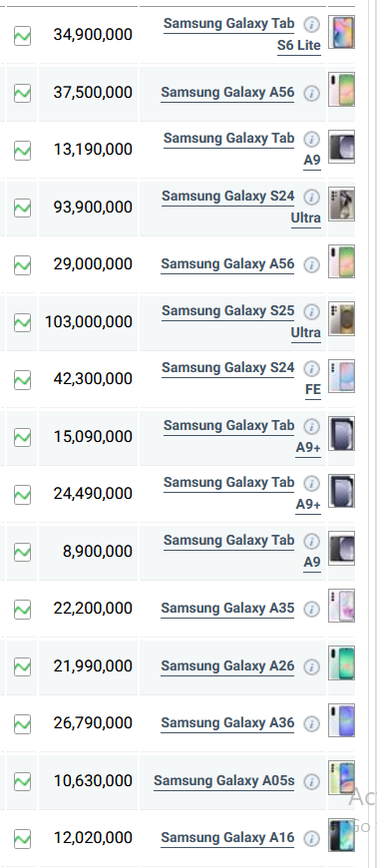Open info icon beside Samsung Galaxy A35
This screenshot has height=868, width=377.
312,609
